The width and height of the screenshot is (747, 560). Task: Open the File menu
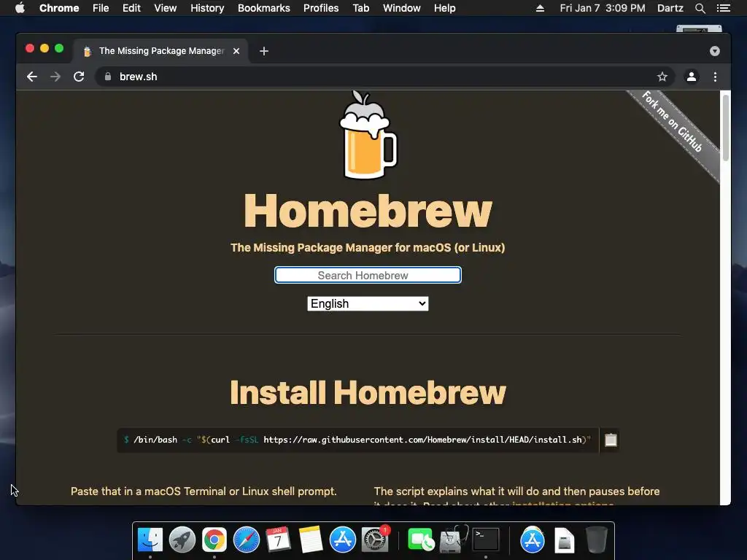[x=101, y=8]
